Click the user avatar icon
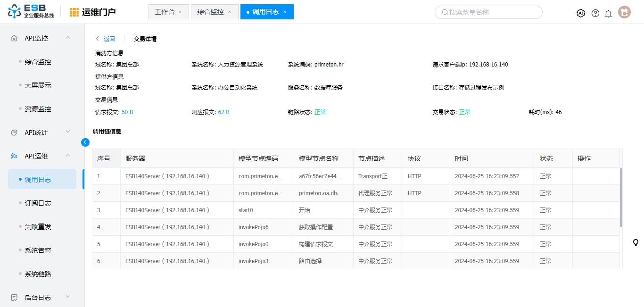Screen dimensions: 644x307 click(625, 12)
